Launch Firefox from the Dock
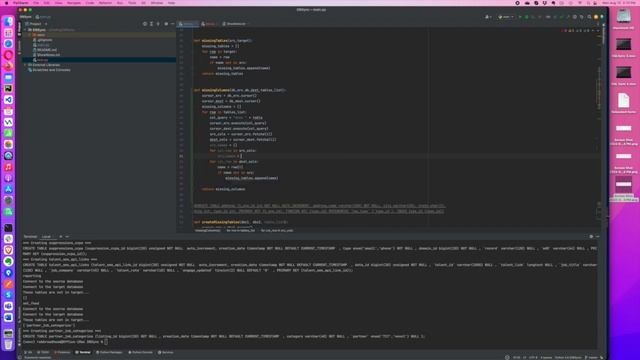Viewport: 640px width, 360px height. (8, 66)
